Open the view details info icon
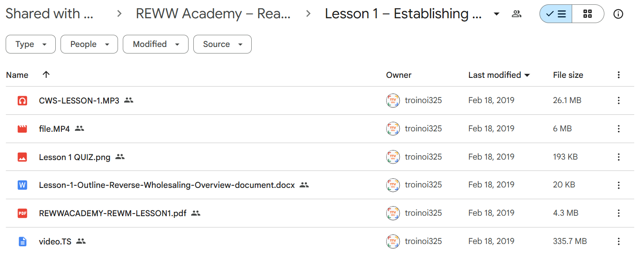644x254 pixels. (618, 14)
